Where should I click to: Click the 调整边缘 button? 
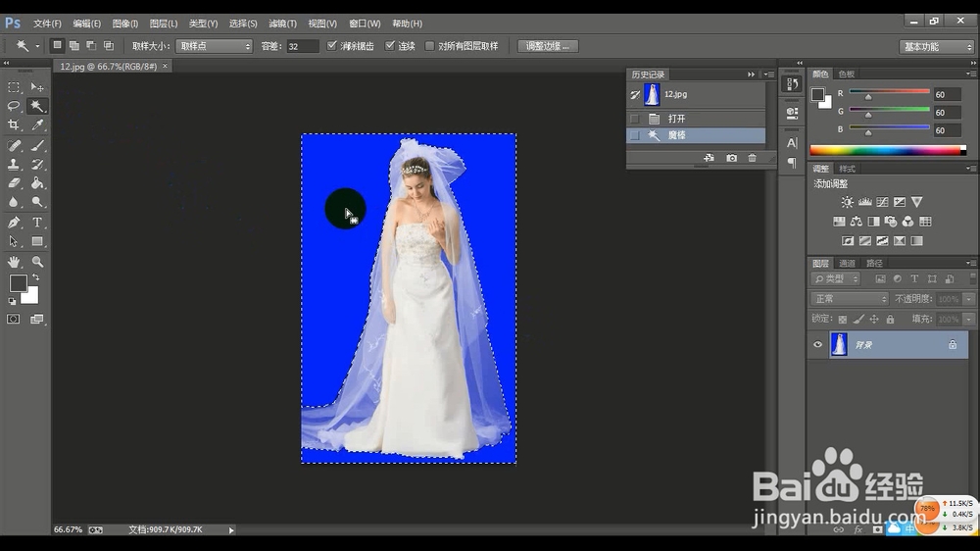click(548, 46)
